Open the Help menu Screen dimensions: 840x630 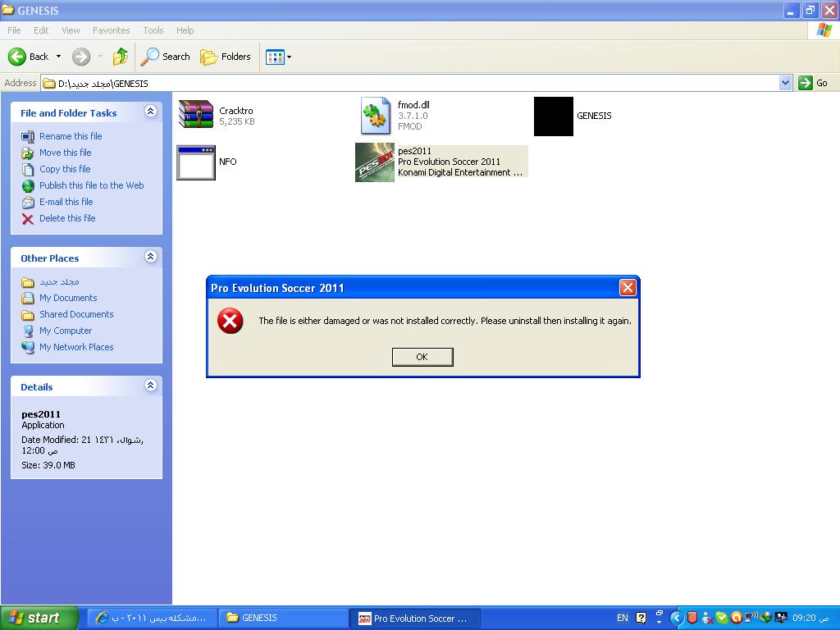click(x=185, y=30)
